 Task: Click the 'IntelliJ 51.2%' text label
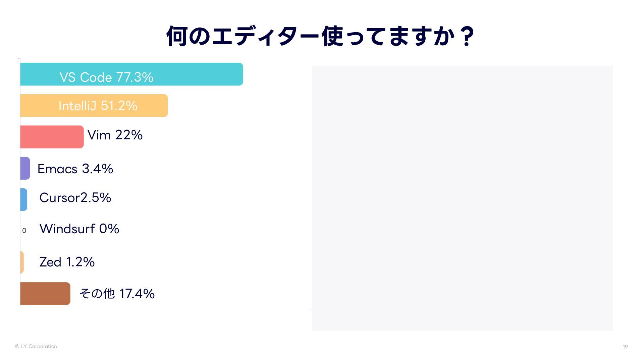pyautogui.click(x=98, y=106)
